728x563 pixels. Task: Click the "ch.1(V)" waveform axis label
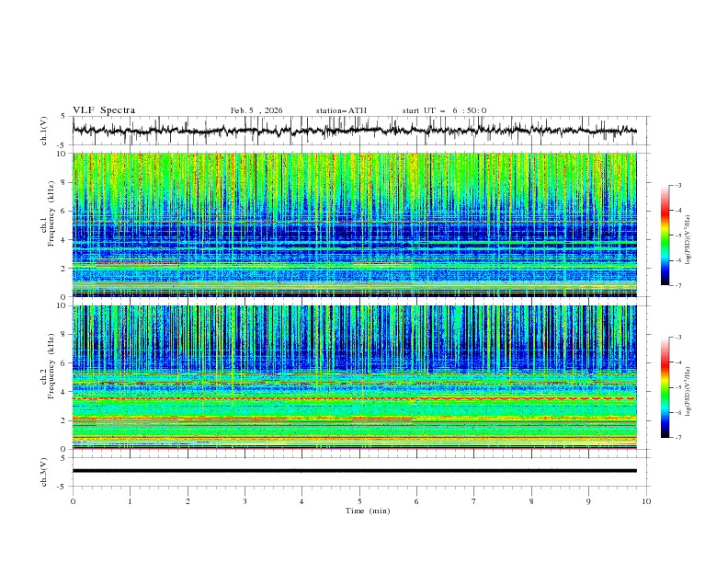click(44, 131)
